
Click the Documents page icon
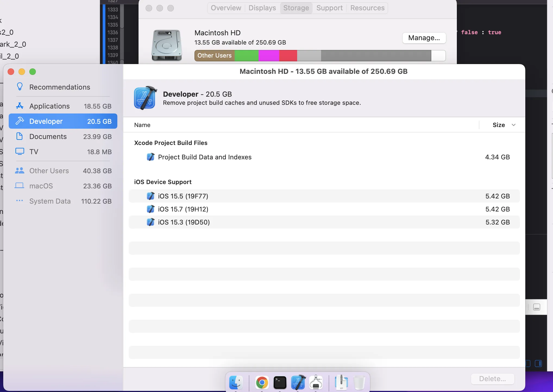(20, 136)
